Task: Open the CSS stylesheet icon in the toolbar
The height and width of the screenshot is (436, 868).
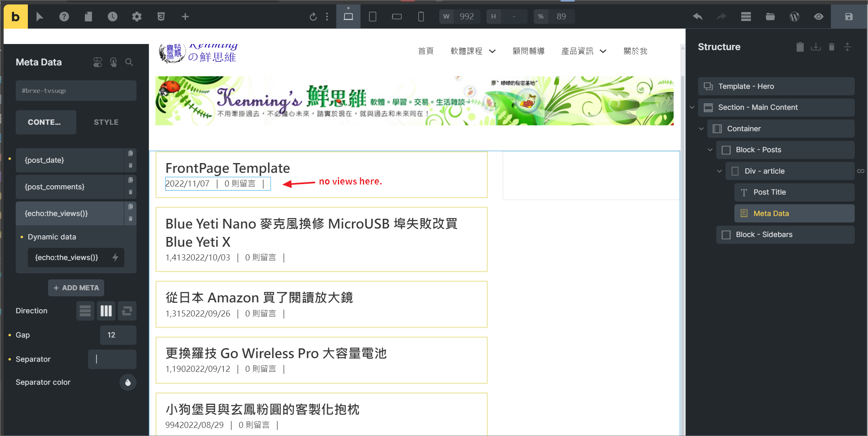Action: (x=161, y=17)
